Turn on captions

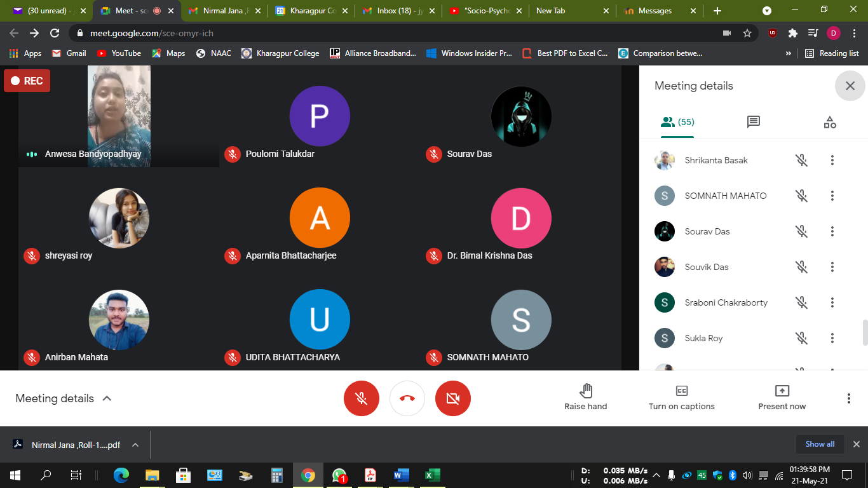coord(681,397)
